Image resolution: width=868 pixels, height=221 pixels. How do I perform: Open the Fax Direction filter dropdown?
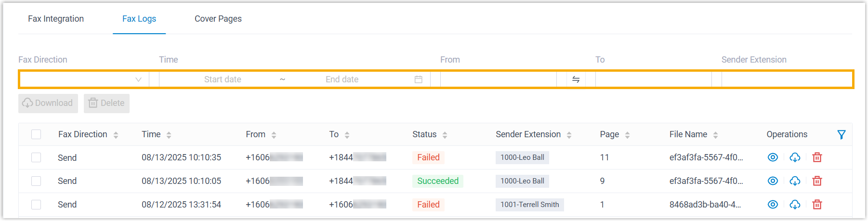(x=83, y=79)
